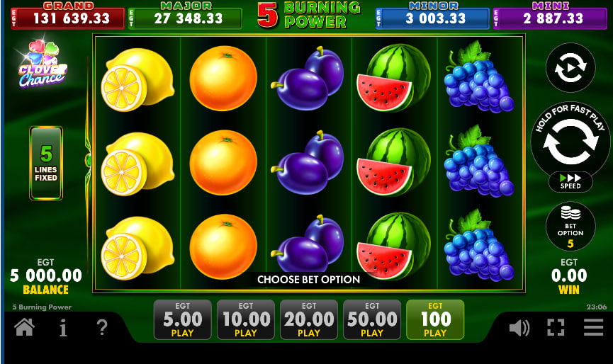613x364 pixels.
Task: Open the Bet Option coin selector
Action: [x=570, y=227]
